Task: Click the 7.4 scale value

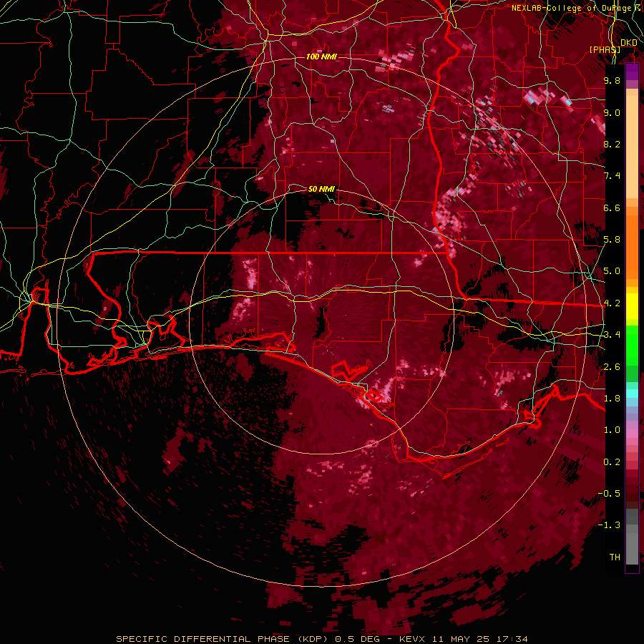Action: (x=612, y=176)
